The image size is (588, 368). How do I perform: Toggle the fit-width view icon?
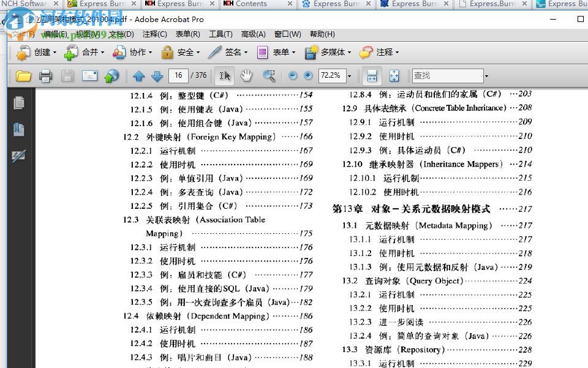point(372,75)
